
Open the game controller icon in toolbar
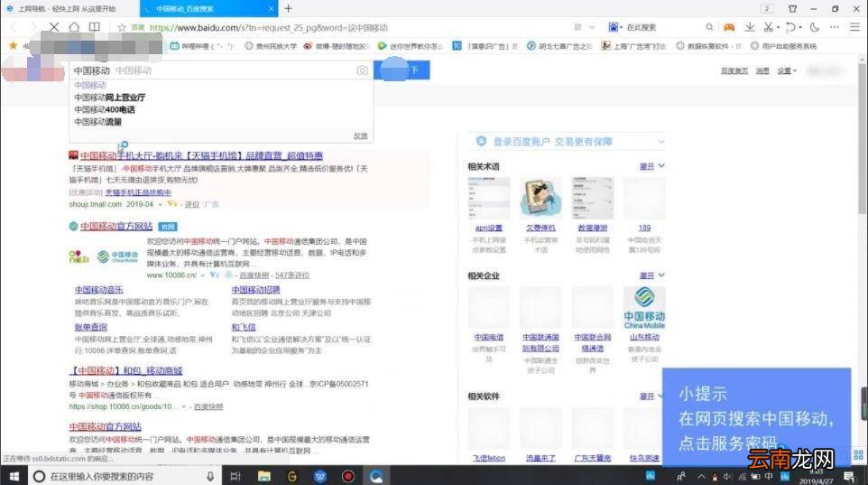pyautogui.click(x=729, y=27)
